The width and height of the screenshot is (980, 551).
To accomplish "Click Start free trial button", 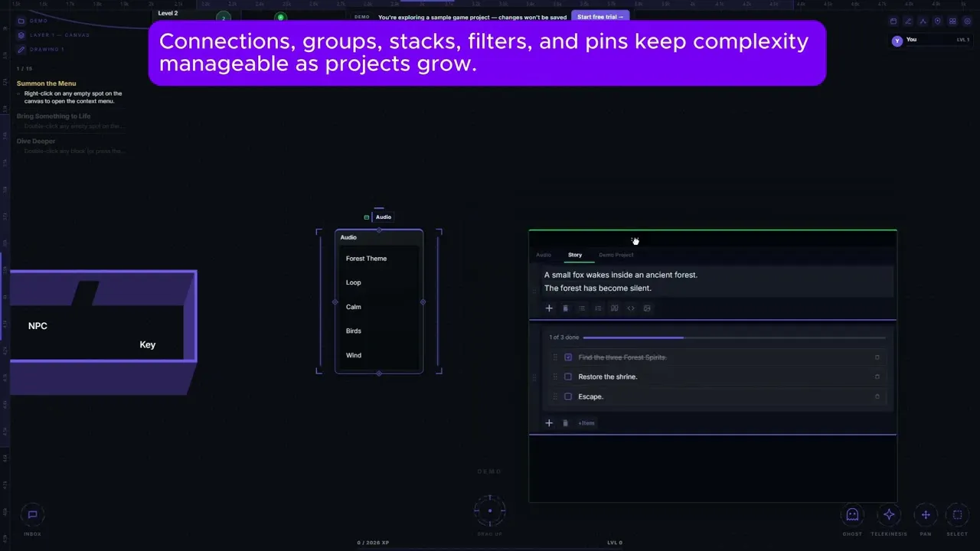I will pos(600,17).
